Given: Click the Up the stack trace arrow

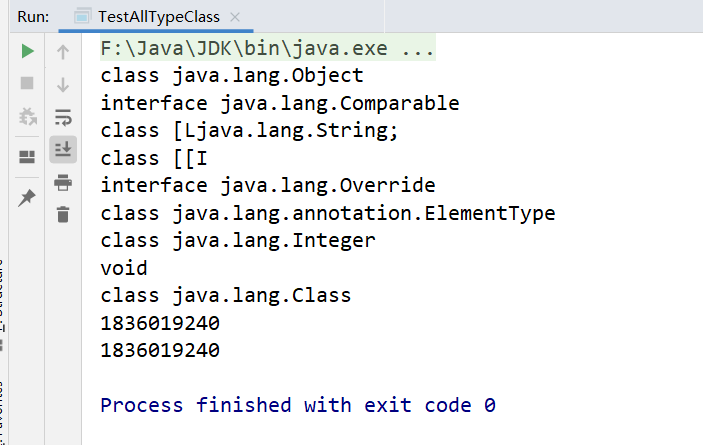Looking at the screenshot, I should pos(63,51).
